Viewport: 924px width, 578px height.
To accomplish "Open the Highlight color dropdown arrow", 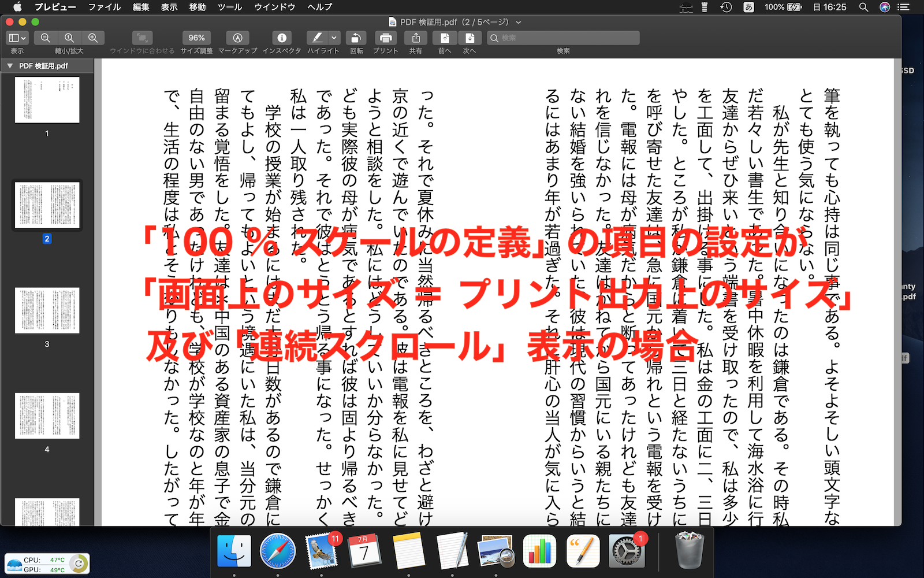I will click(x=334, y=38).
